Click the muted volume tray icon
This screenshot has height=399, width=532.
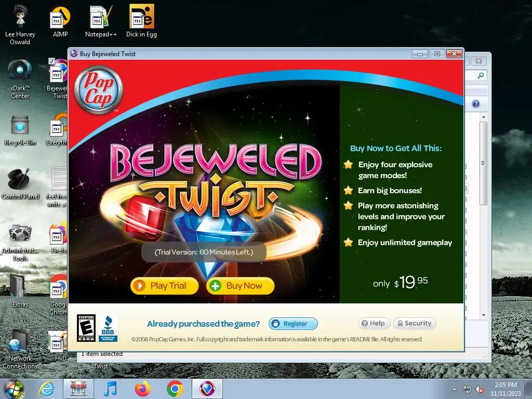tap(480, 390)
